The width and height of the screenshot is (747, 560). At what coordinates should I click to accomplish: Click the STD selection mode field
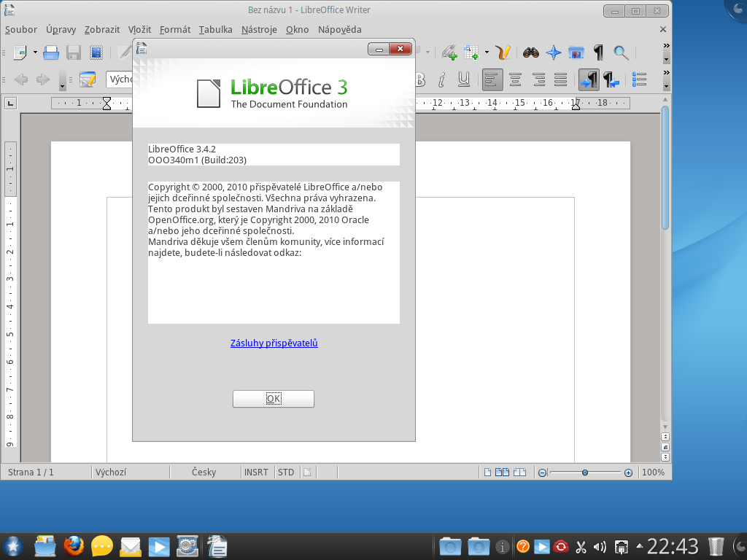click(x=286, y=472)
